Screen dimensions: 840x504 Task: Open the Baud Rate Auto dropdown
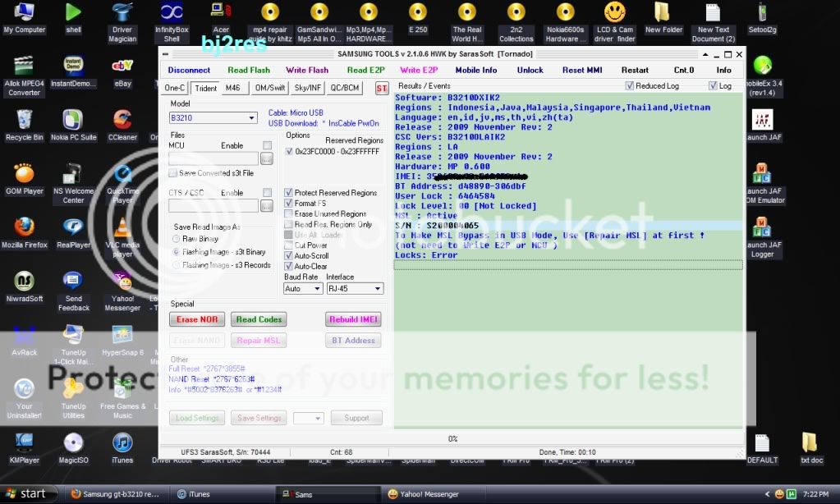(303, 289)
